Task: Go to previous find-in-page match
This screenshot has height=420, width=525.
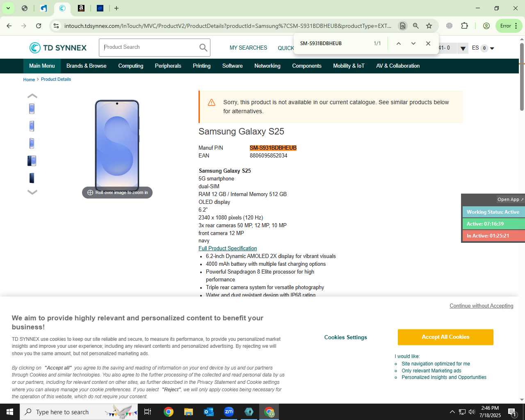Action: click(x=398, y=43)
